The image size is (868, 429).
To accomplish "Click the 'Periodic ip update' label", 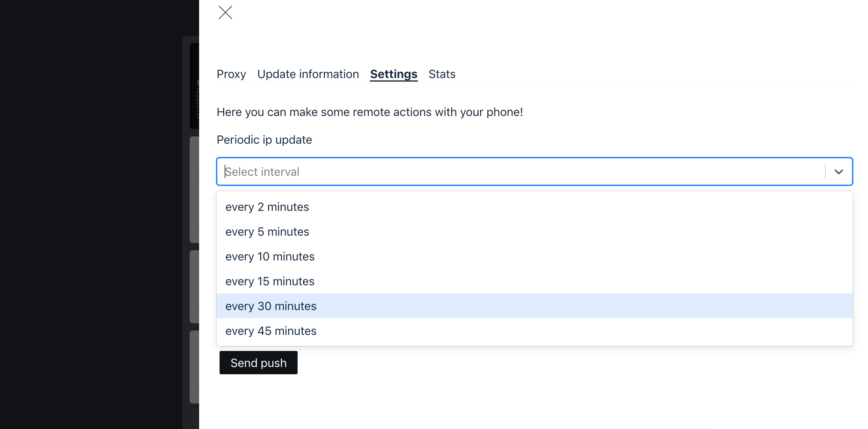I will (x=264, y=139).
